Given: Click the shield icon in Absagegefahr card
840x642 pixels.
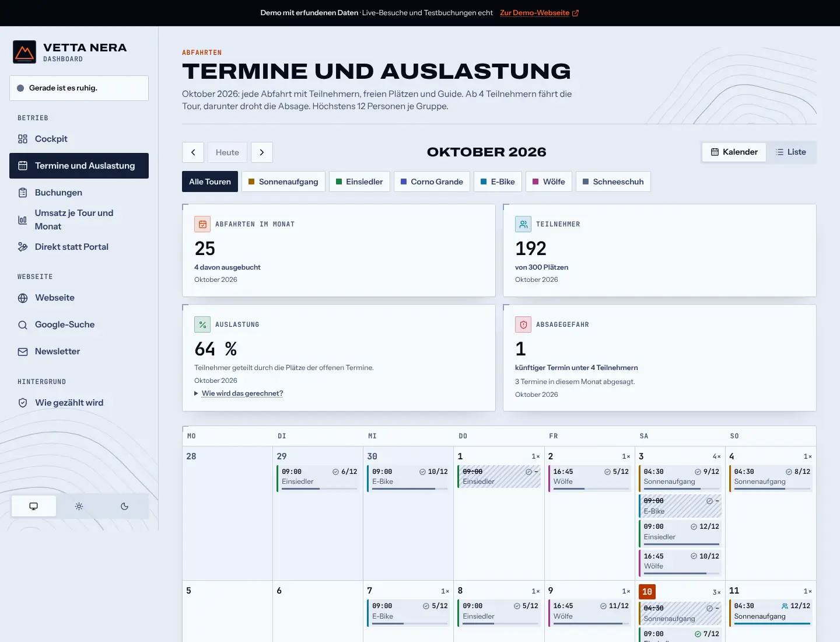Looking at the screenshot, I should pos(523,325).
